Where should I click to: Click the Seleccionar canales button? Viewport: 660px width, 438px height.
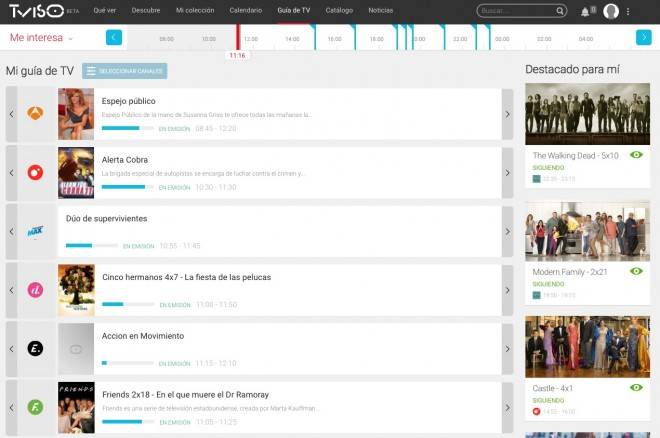pos(125,71)
